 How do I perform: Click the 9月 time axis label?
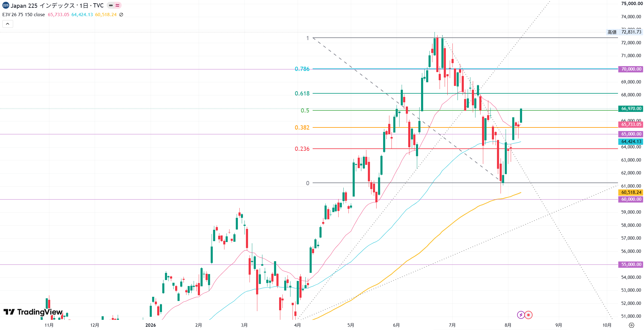click(x=559, y=325)
